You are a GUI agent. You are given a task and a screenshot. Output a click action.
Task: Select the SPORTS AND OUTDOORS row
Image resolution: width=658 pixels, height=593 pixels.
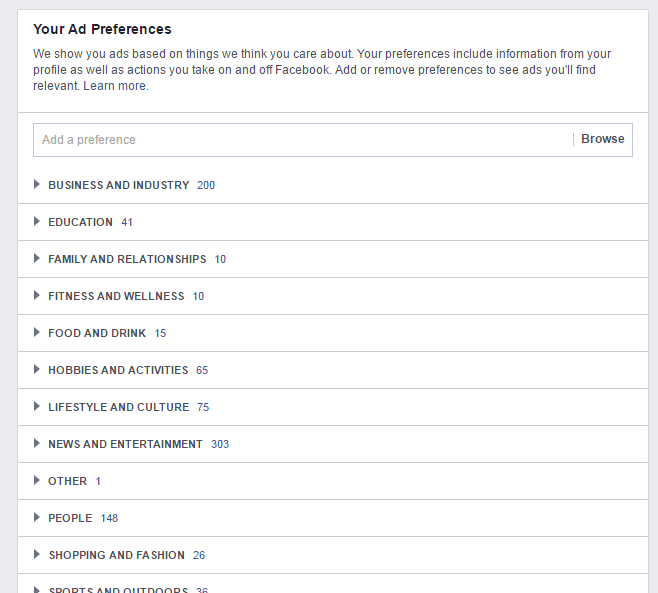coord(333,587)
